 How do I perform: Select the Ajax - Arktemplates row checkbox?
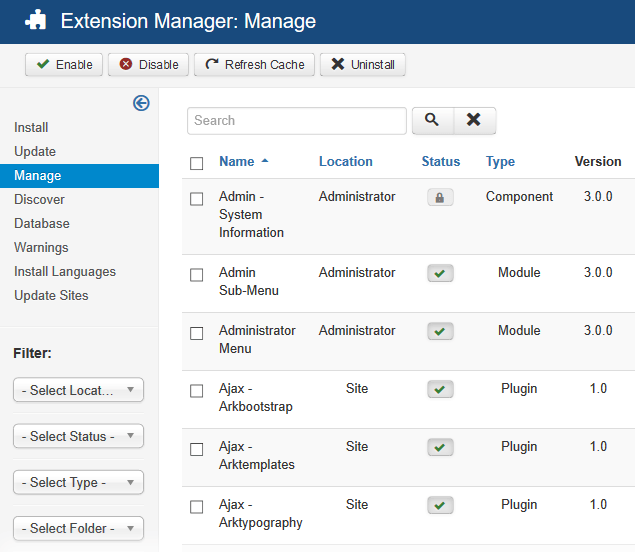(197, 449)
